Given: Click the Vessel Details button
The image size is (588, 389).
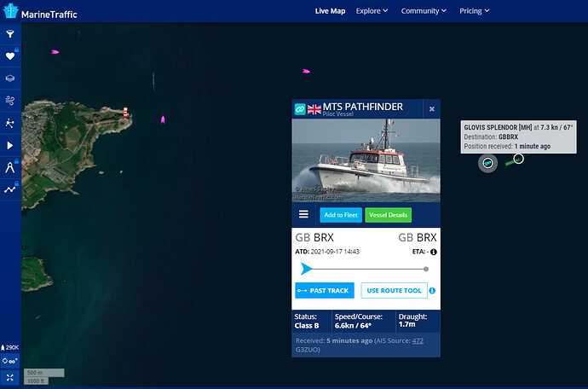Looking at the screenshot, I should click(x=388, y=215).
